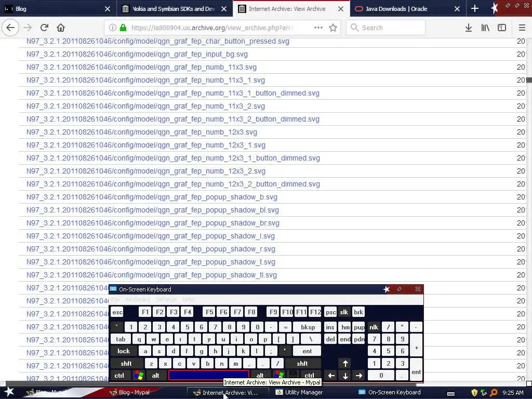Screen dimensions: 532x399
Task: Open File menu of On-Screen Keyboard
Action: click(x=115, y=299)
